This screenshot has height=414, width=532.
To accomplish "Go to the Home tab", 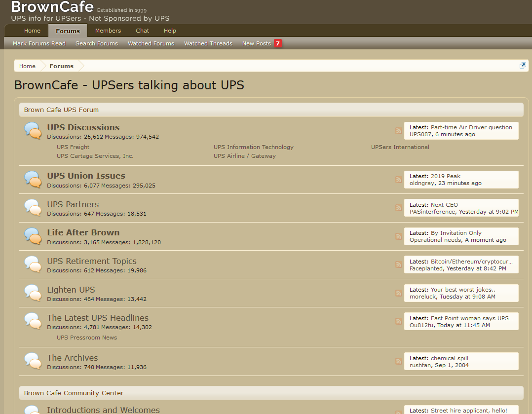I will tap(32, 31).
